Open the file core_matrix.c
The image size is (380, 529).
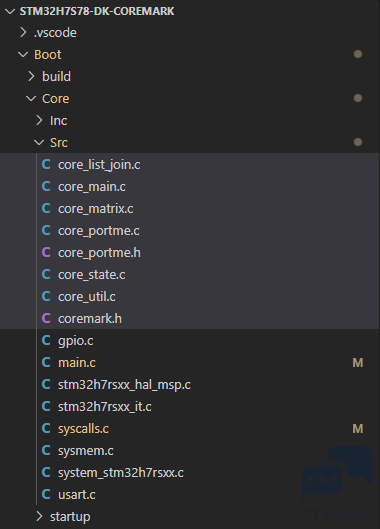[96, 209]
